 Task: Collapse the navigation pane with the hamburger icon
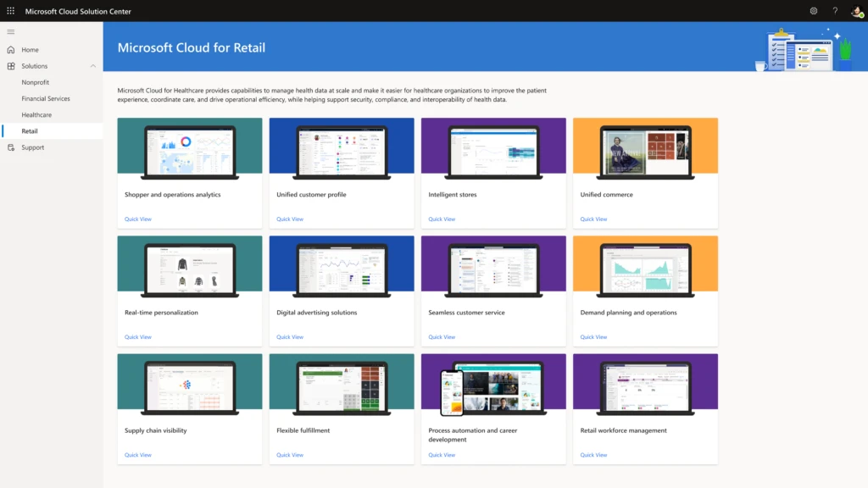click(x=11, y=31)
